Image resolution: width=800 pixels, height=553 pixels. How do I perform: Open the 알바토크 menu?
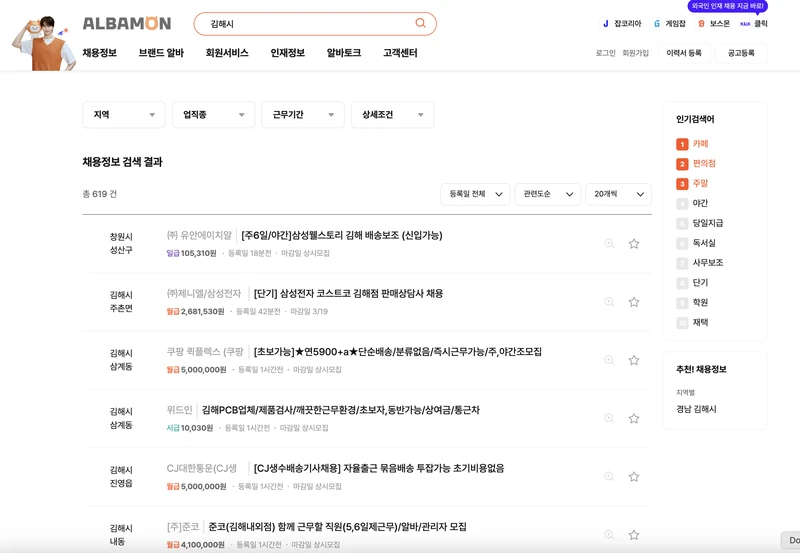[x=344, y=53]
